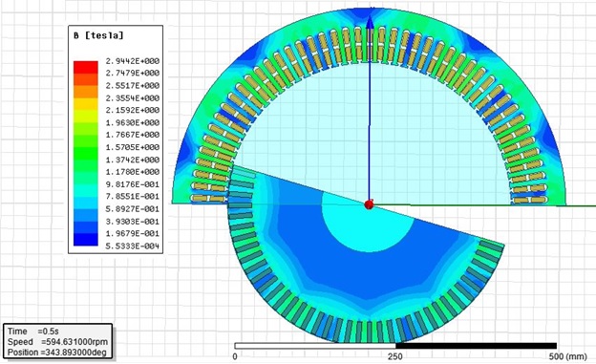Click the legend value 5.5333E-004

coord(132,246)
